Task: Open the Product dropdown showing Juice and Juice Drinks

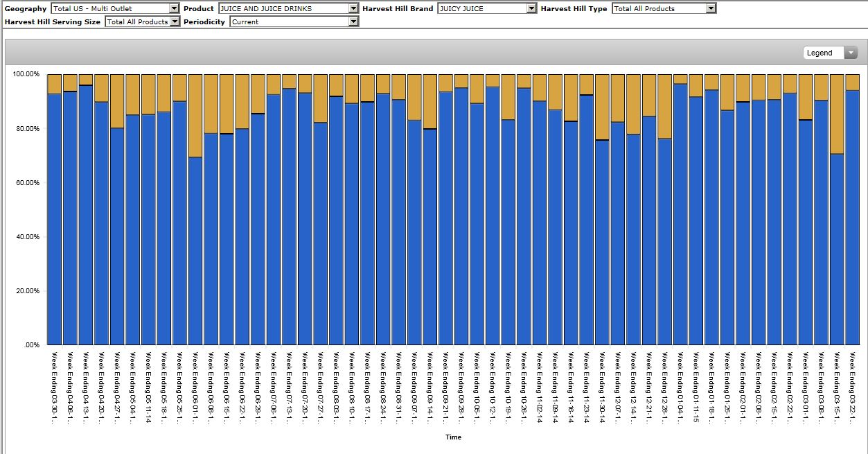Action: pos(353,8)
